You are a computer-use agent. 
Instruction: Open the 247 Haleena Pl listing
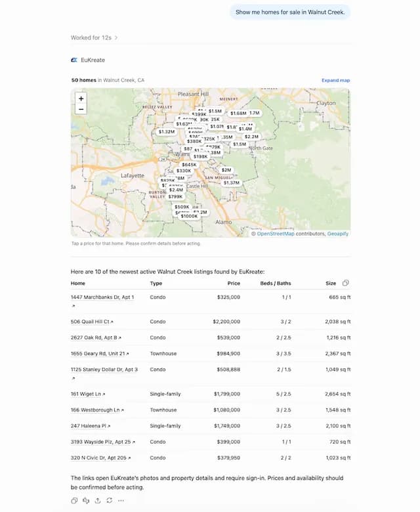click(91, 426)
